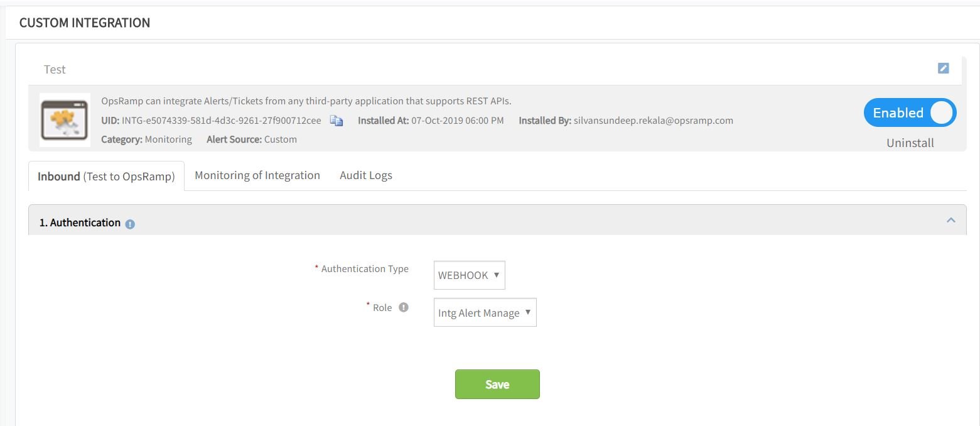Save the authentication settings
Image resolution: width=980 pixels, height=426 pixels.
497,384
